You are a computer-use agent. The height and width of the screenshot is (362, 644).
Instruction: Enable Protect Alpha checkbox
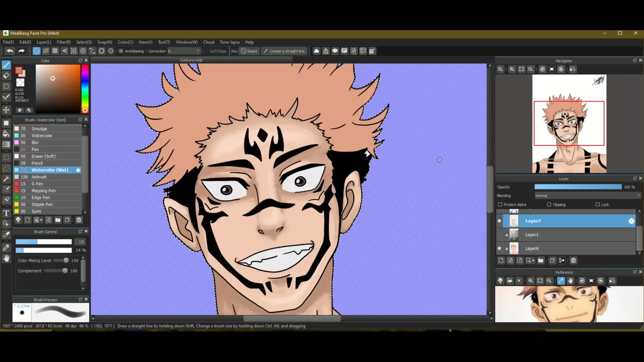pos(500,204)
